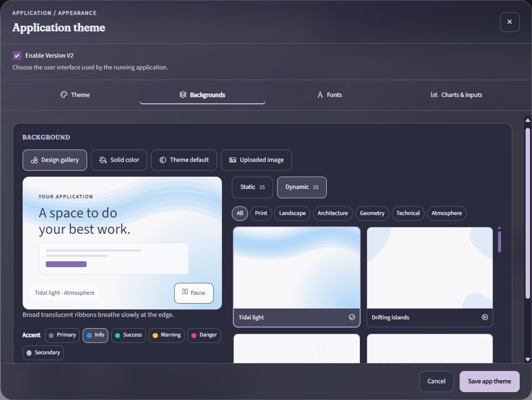Filter backgrounds by Architecture
The height and width of the screenshot is (400, 532).
click(333, 214)
